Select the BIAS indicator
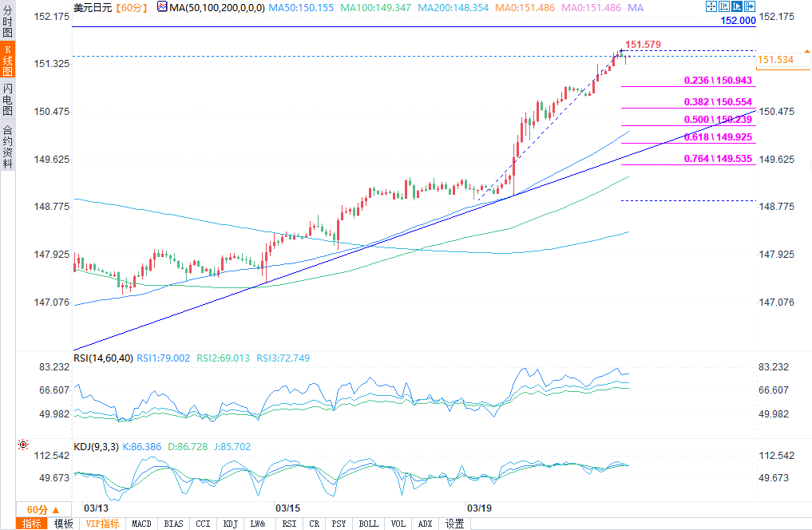 173,524
